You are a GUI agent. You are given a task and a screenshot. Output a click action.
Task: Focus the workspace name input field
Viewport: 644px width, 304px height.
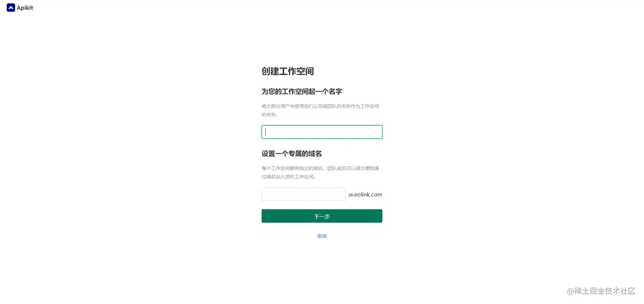[x=322, y=132]
